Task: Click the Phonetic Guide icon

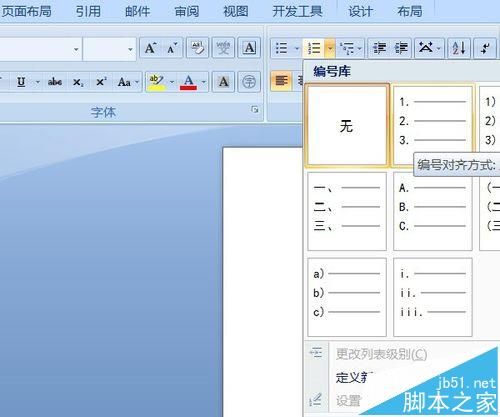Action: (223, 48)
